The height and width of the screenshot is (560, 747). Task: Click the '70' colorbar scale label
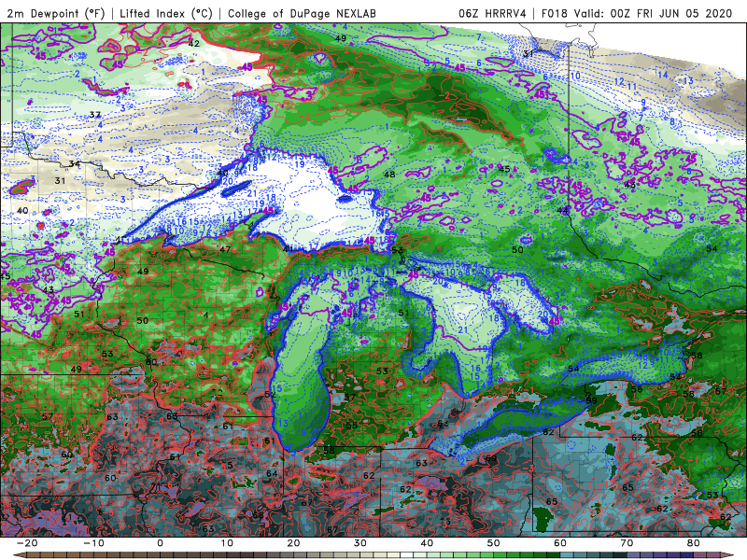(x=627, y=543)
